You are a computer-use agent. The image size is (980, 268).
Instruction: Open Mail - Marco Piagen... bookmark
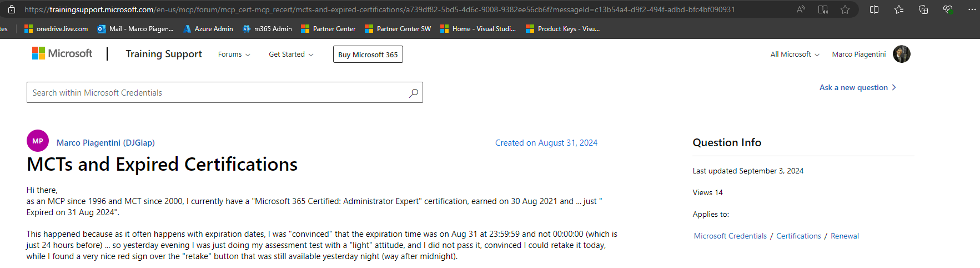[x=135, y=29]
